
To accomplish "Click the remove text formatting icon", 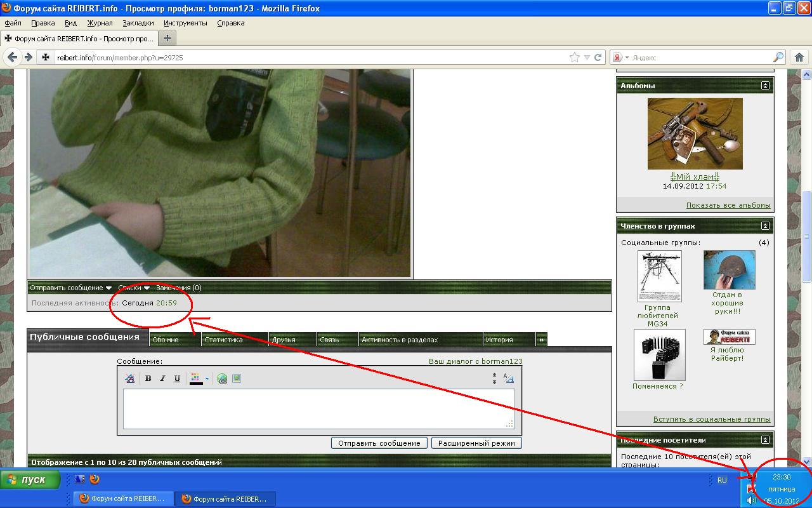I will coord(130,378).
